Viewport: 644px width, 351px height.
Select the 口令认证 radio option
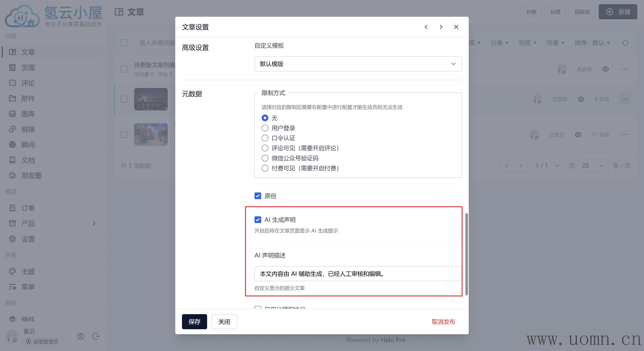point(265,138)
